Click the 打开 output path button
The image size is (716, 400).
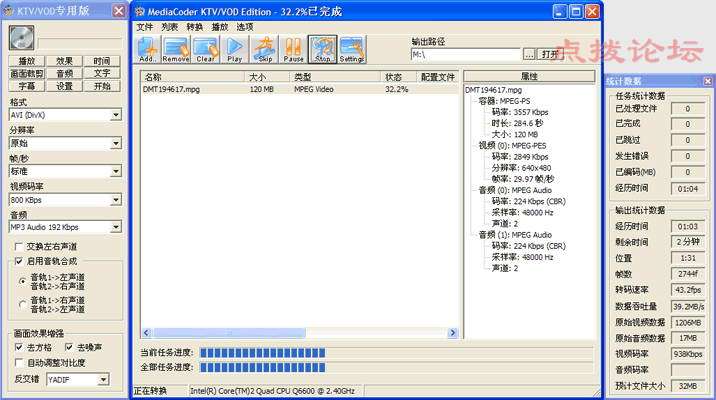coord(550,54)
